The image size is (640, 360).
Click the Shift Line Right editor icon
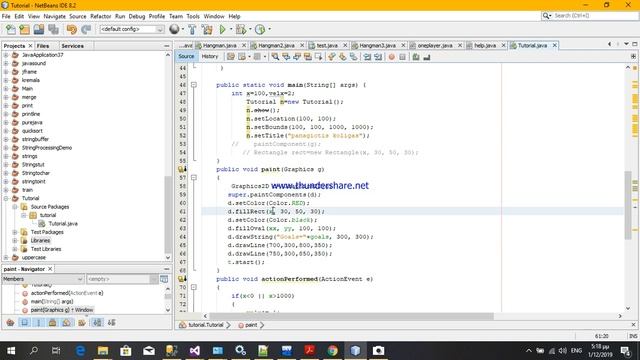click(378, 57)
